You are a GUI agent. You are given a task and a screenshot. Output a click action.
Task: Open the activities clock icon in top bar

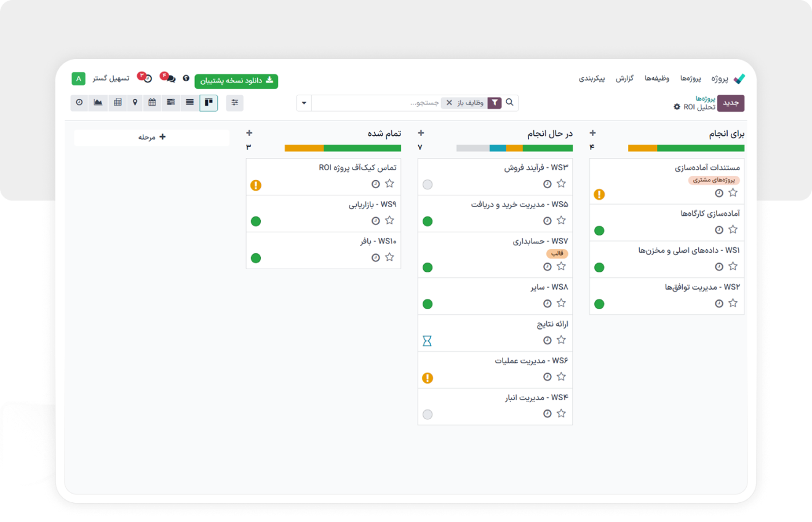click(x=147, y=79)
